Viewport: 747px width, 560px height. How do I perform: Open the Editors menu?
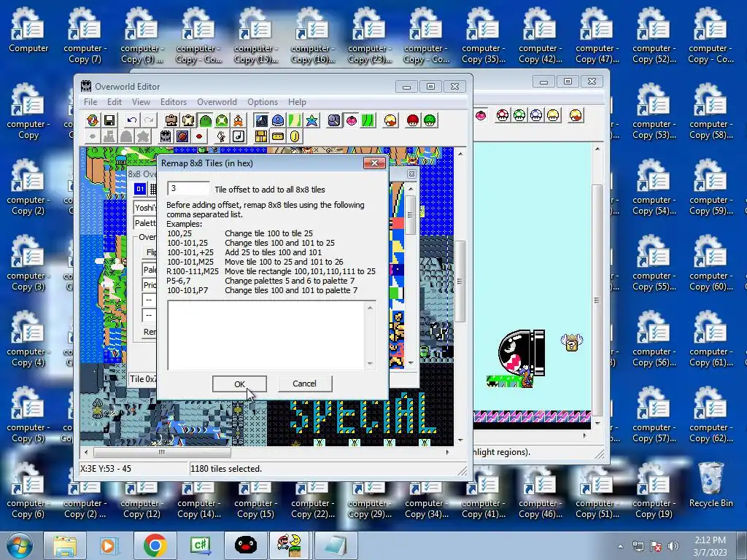(x=174, y=102)
